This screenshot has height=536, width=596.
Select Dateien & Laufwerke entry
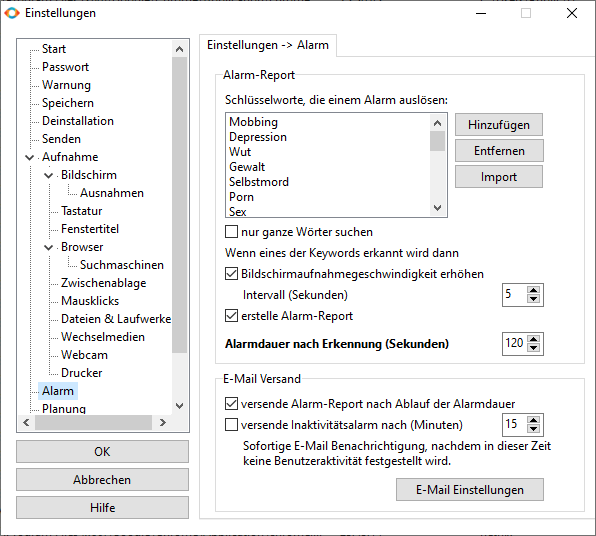coord(116,319)
